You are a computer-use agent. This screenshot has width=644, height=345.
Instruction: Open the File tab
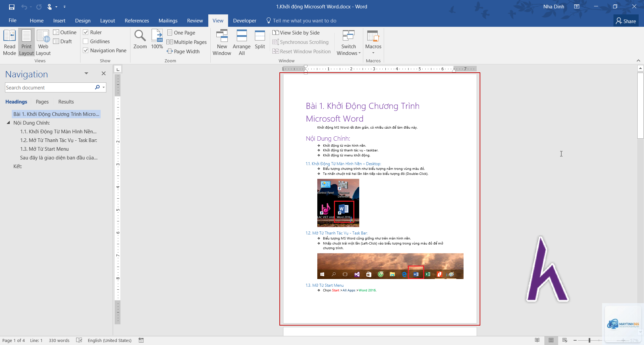pos(12,20)
